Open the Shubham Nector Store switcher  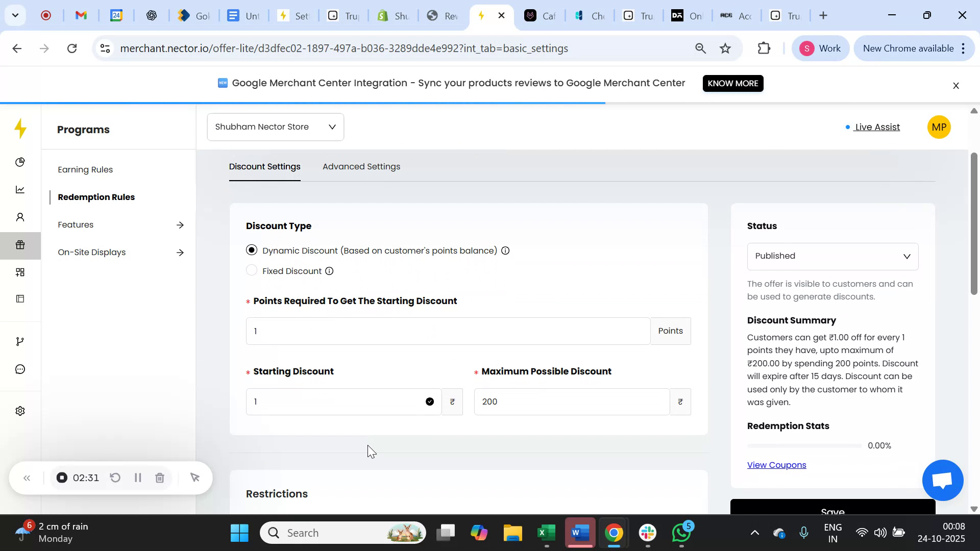tap(275, 127)
